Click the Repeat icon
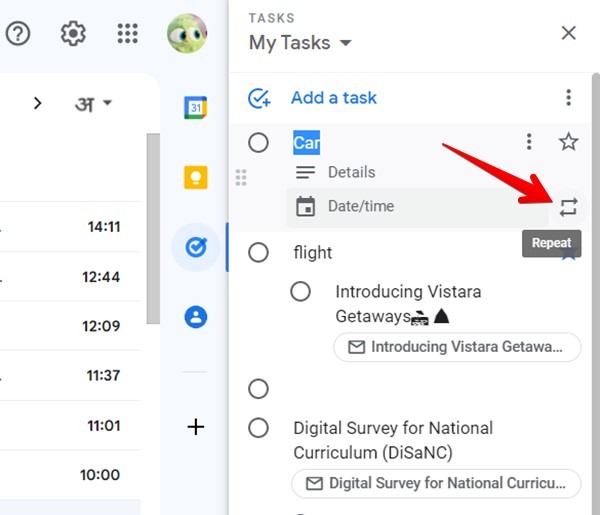Viewport: 600px width, 515px height. tap(568, 207)
